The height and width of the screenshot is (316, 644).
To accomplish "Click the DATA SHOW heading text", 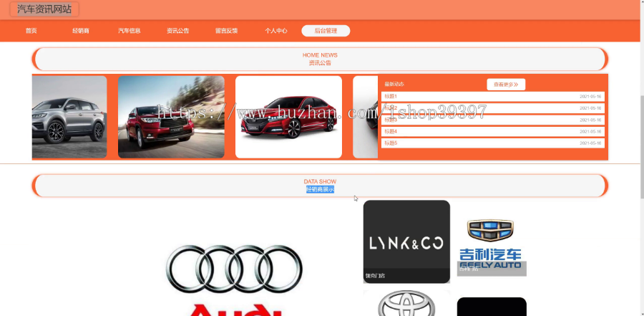I will pos(320,181).
